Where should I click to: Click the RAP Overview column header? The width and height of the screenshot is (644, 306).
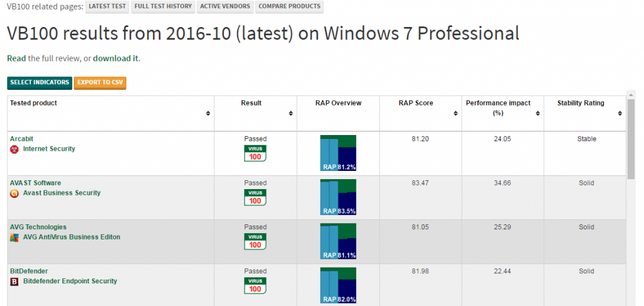[x=338, y=104]
